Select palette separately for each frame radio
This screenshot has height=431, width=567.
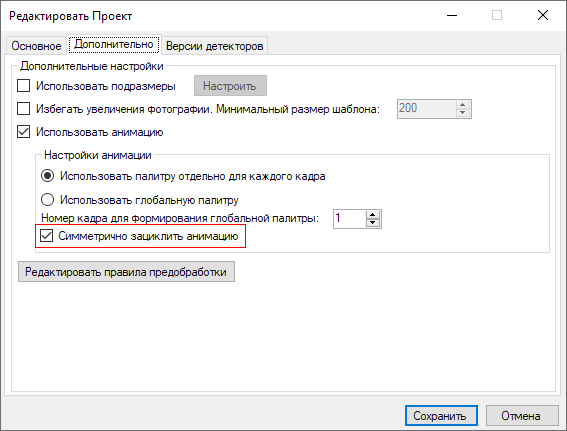[47, 176]
